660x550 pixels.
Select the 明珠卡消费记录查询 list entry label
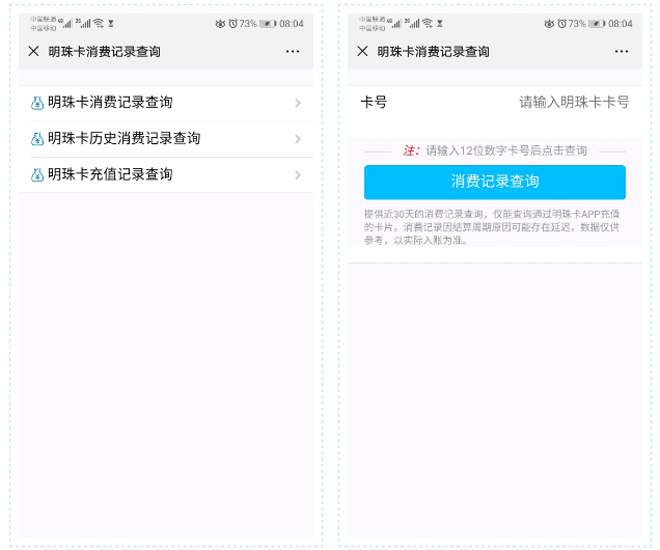tap(110, 103)
